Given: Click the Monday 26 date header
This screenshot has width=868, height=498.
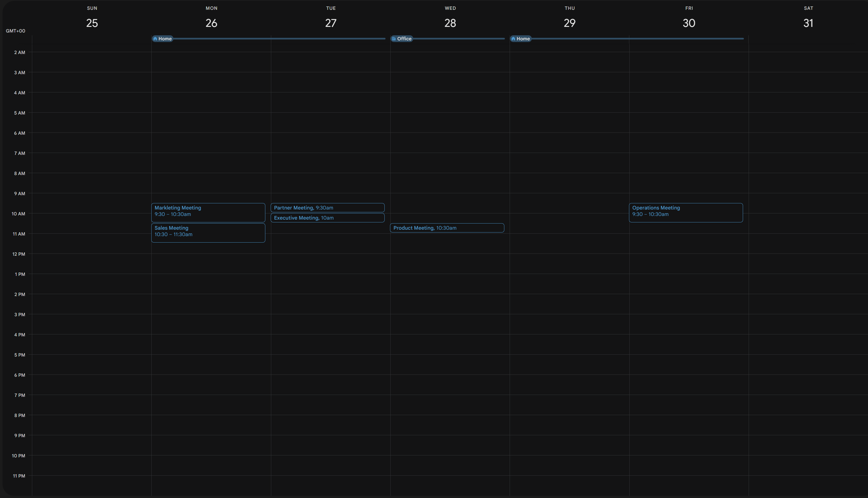Looking at the screenshot, I should click(211, 23).
